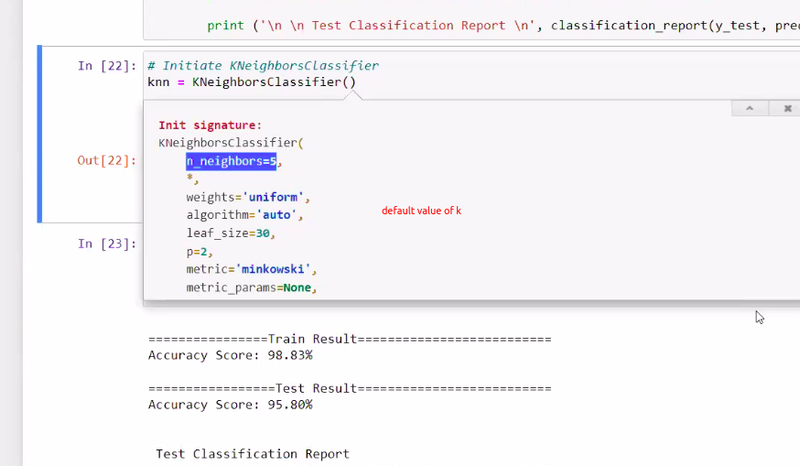Click the metric_params=None line

(251, 288)
